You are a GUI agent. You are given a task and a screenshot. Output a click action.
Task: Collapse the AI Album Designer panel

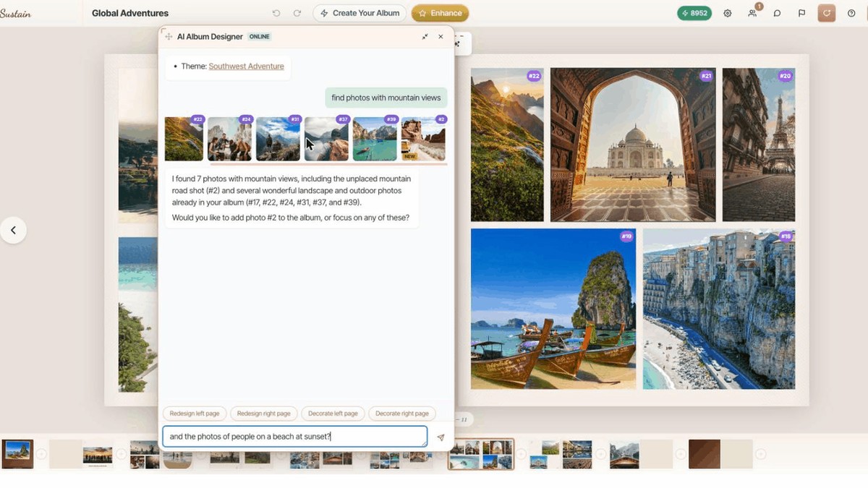tap(425, 36)
